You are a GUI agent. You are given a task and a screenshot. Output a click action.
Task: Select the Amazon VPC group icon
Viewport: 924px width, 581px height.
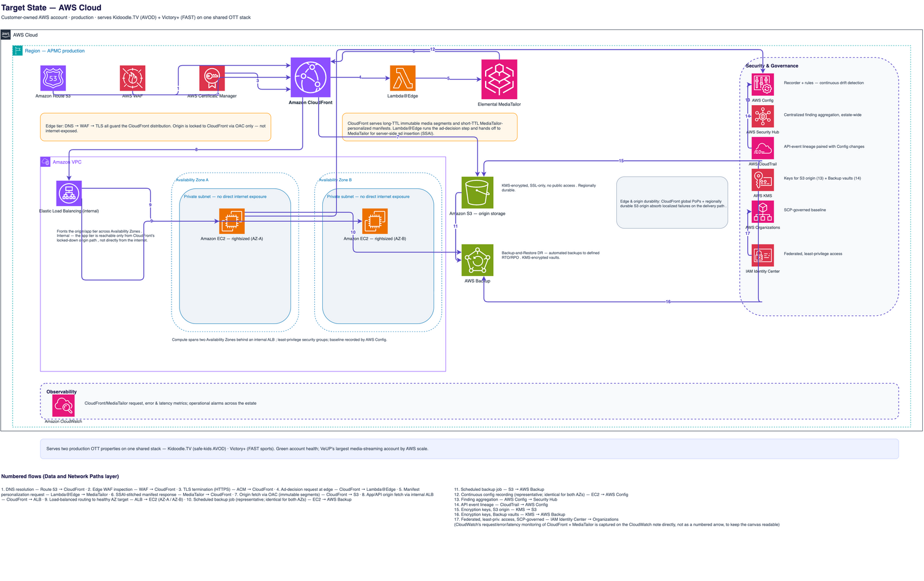pyautogui.click(x=46, y=162)
